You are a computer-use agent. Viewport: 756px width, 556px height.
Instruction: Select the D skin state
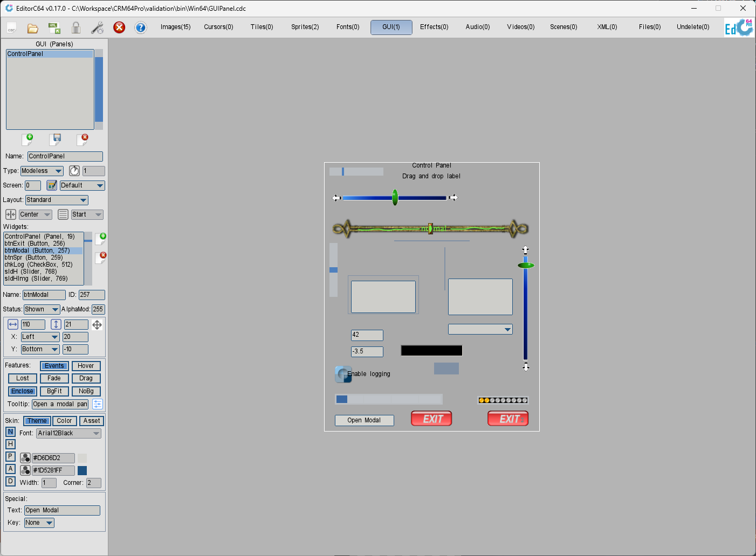point(10,481)
